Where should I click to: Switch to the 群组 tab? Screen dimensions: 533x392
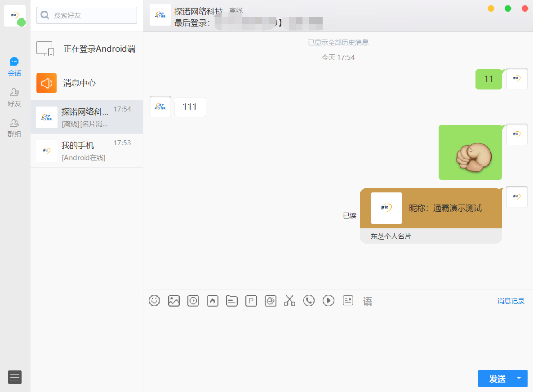click(14, 127)
